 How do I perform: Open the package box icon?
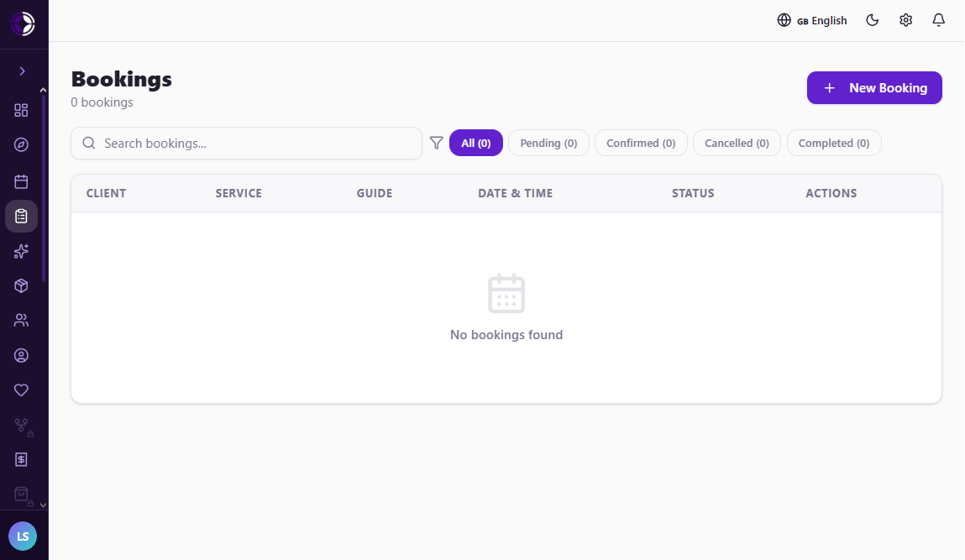coord(21,285)
